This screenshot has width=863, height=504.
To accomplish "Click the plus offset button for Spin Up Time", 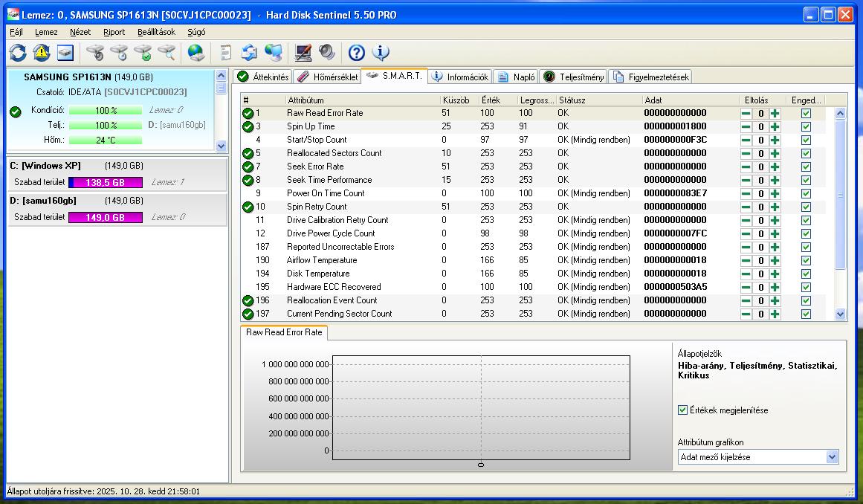I will pyautogui.click(x=775, y=127).
